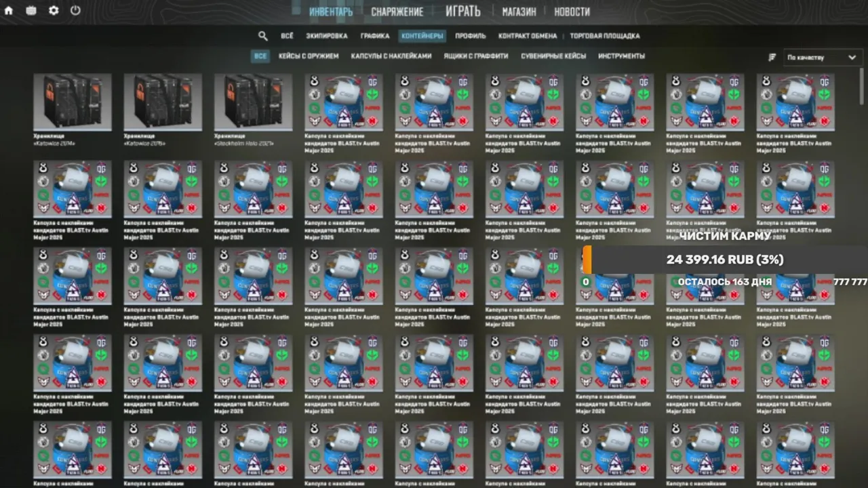Viewport: 868px width, 488px height.
Task: Open the settings gear icon
Action: tap(54, 11)
